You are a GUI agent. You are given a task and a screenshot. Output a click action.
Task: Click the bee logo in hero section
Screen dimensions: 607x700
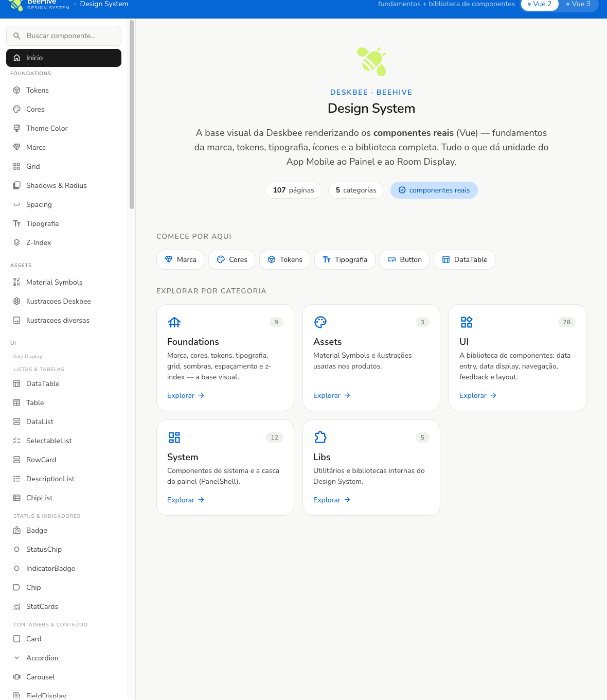[x=371, y=61]
